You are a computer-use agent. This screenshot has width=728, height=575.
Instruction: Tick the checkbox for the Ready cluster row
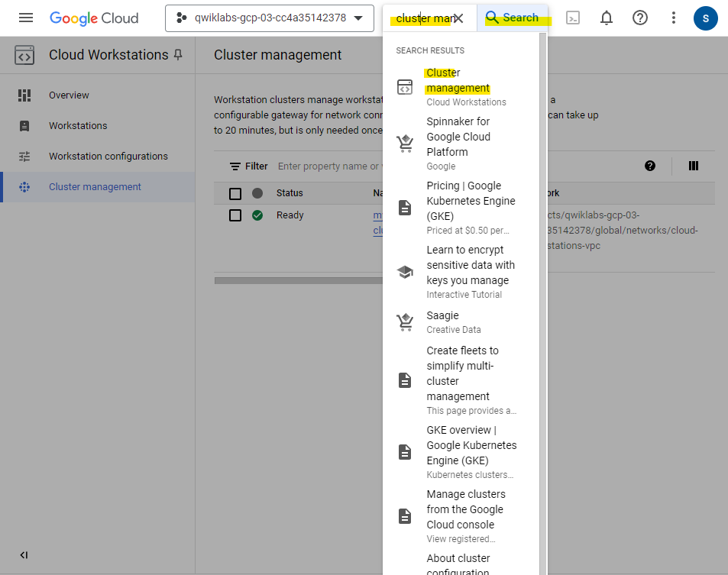coord(235,215)
